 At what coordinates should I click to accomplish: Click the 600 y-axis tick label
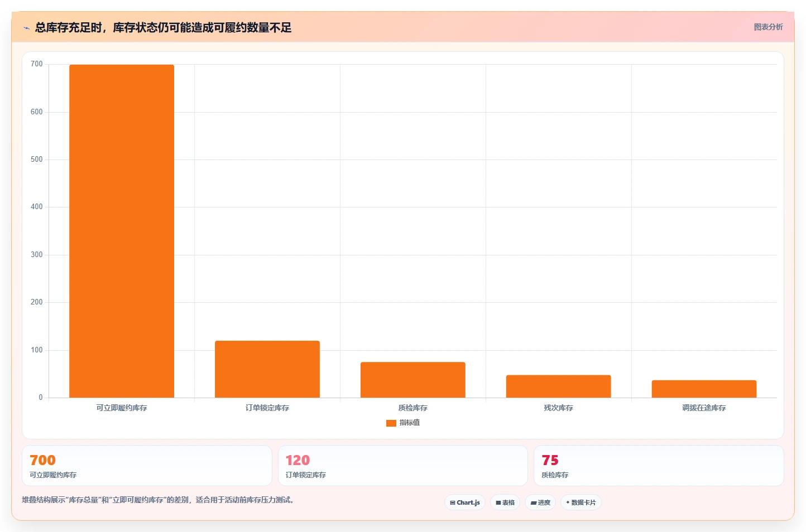tap(37, 112)
